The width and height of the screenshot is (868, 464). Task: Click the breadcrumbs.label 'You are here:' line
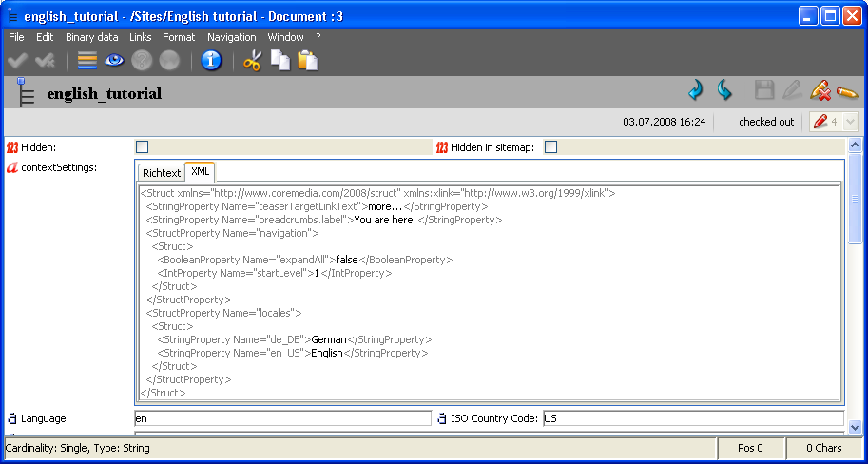coord(324,220)
